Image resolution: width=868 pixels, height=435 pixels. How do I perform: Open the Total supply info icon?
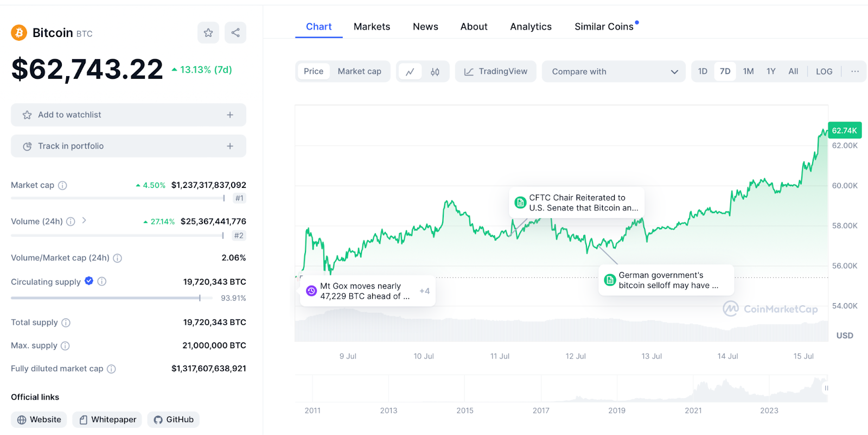click(x=66, y=323)
